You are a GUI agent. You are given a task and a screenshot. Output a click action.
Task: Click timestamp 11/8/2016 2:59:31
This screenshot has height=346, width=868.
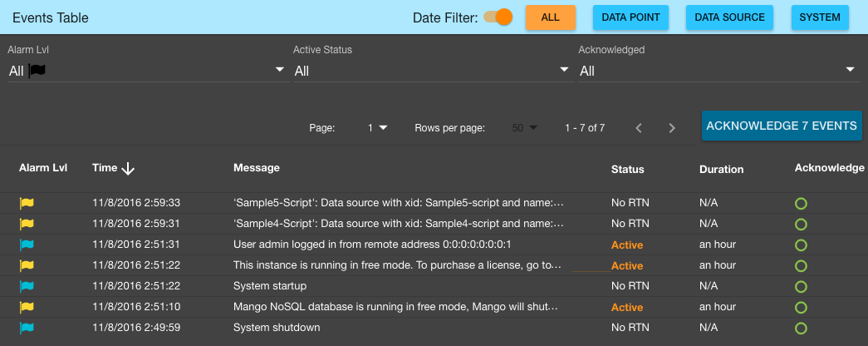pyautogui.click(x=136, y=224)
